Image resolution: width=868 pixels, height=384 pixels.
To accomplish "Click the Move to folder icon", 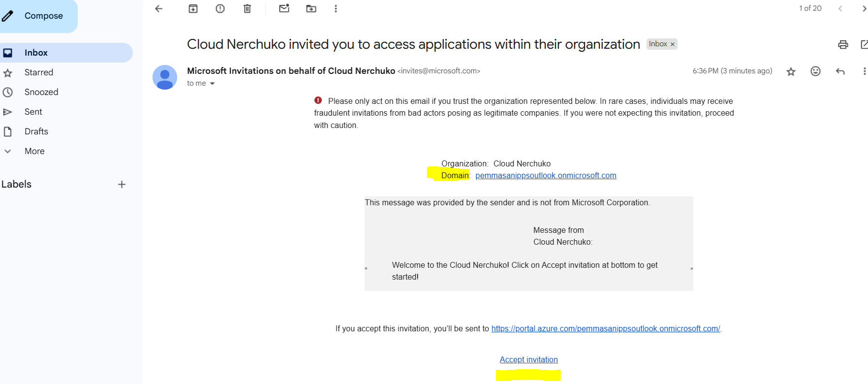I will pyautogui.click(x=311, y=8).
